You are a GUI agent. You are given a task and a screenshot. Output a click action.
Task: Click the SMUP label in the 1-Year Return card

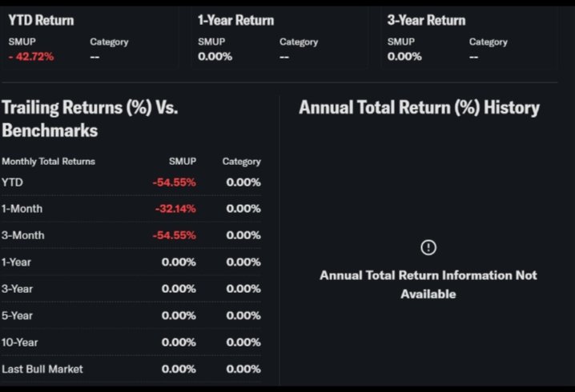[211, 42]
